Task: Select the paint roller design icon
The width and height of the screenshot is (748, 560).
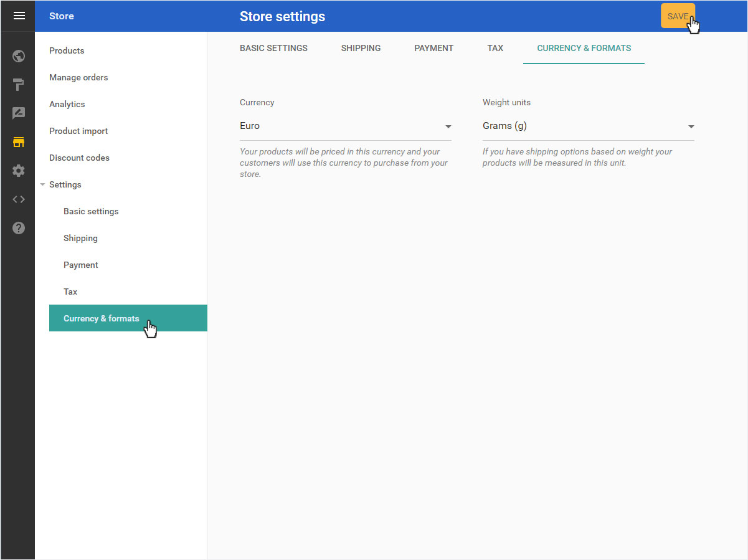Action: tap(19, 85)
